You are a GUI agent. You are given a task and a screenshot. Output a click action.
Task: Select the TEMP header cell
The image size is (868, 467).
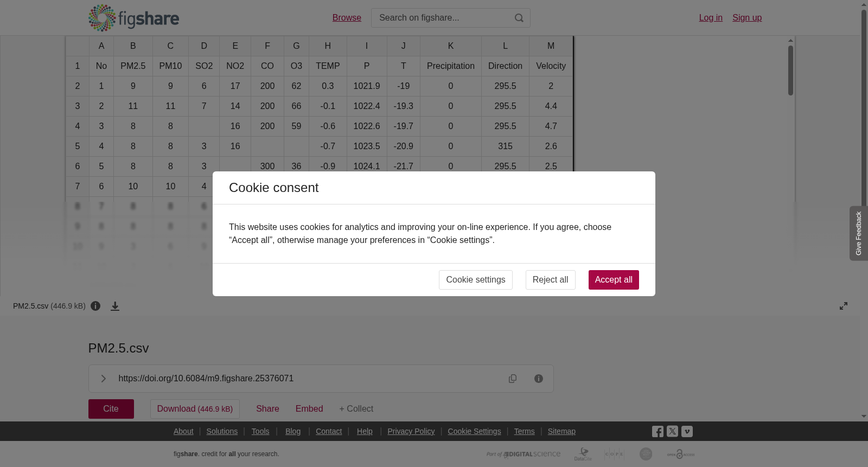pyautogui.click(x=328, y=66)
